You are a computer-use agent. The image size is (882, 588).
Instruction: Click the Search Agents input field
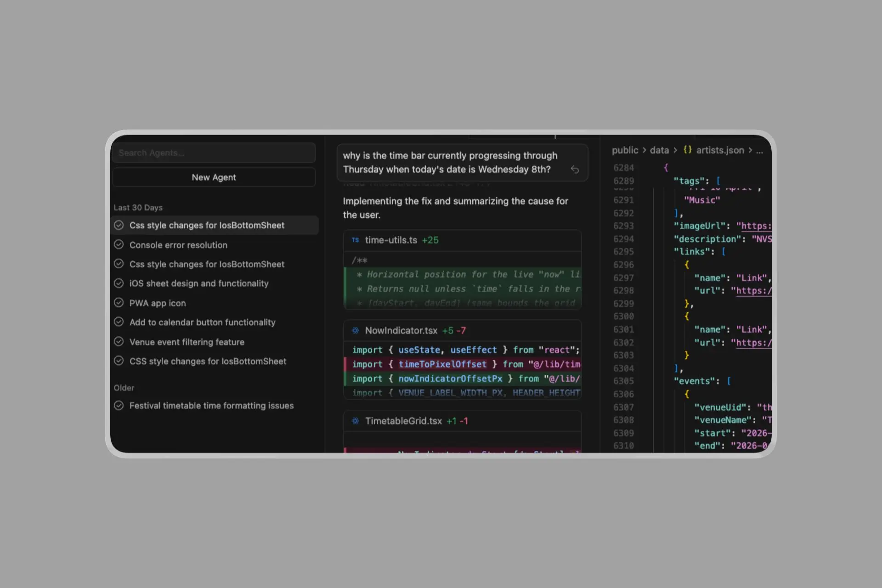pyautogui.click(x=214, y=153)
